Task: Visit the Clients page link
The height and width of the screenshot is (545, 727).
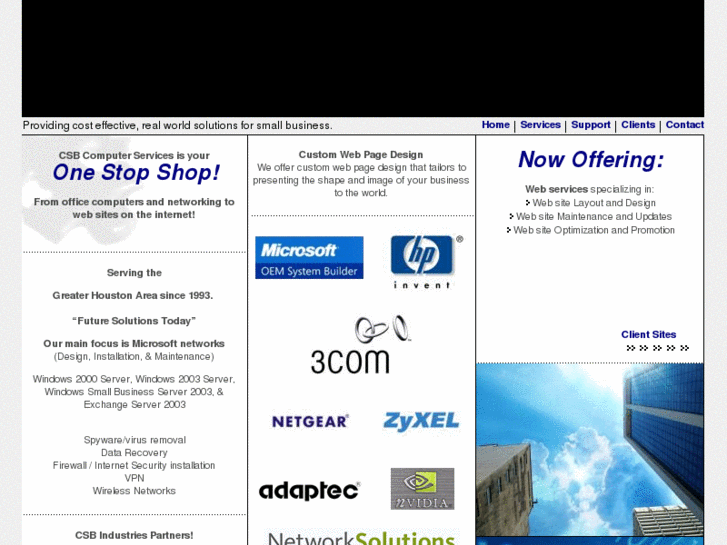Action: [x=638, y=125]
